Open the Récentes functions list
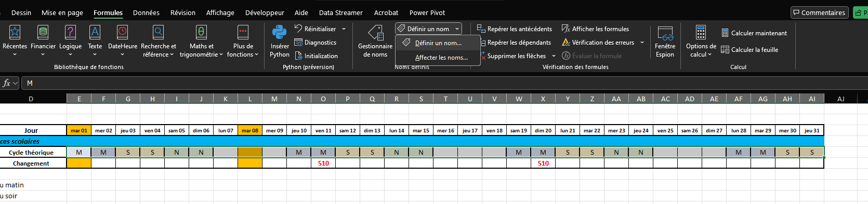 click(x=15, y=40)
